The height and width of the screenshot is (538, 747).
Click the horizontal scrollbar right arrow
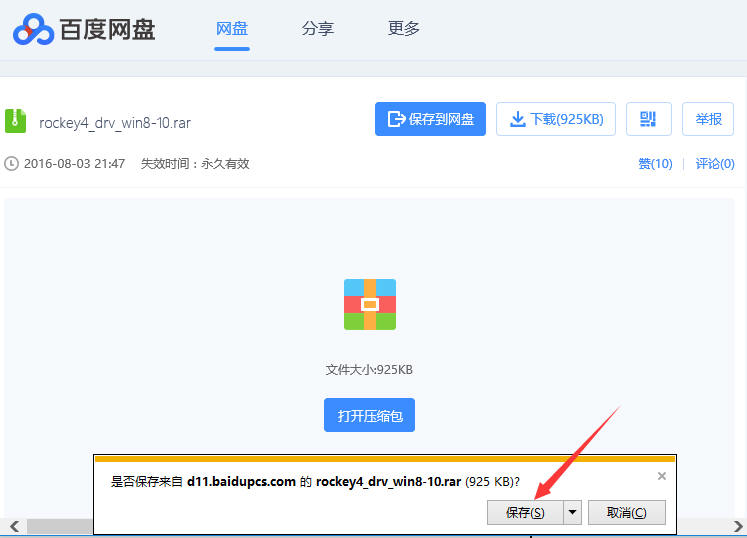pos(738,527)
